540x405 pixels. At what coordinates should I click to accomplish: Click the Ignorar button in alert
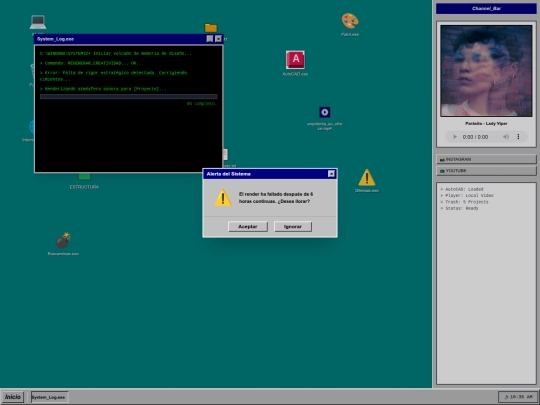[x=293, y=227]
